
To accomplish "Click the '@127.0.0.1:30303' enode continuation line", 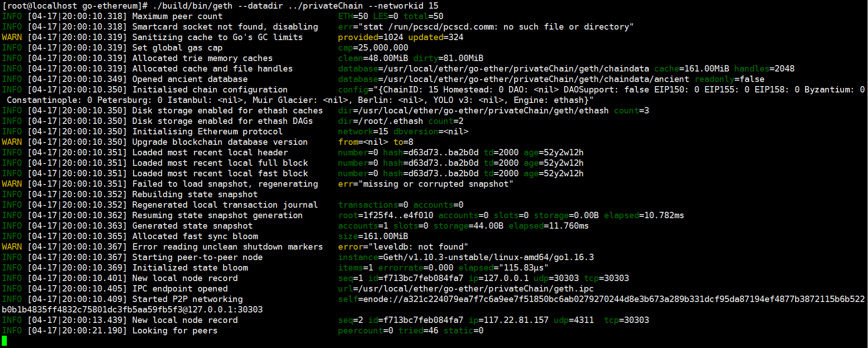I will tap(132, 310).
